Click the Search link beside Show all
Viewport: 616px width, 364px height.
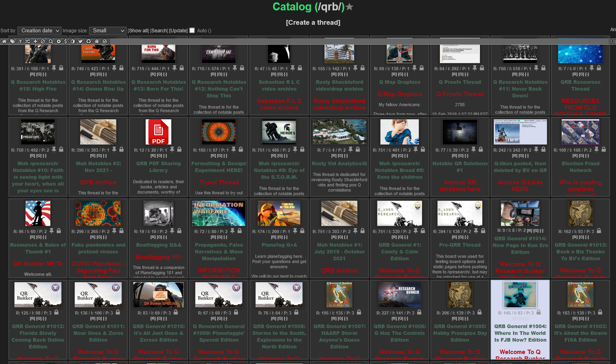pos(159,31)
